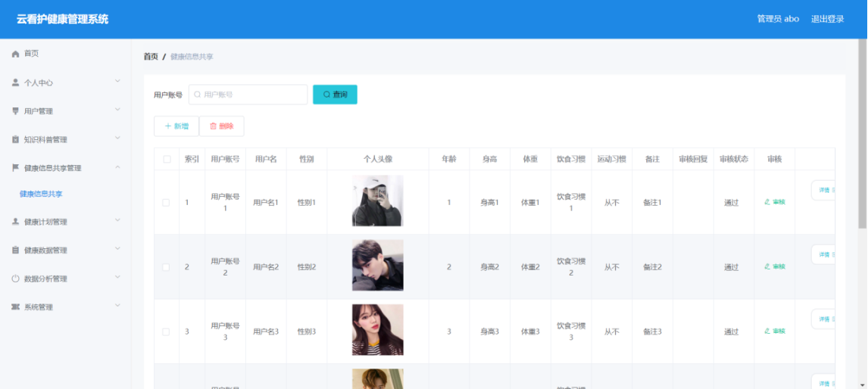Tick the checkbox for row 用户名1
Image resolution: width=868 pixels, height=389 pixels.
(166, 203)
